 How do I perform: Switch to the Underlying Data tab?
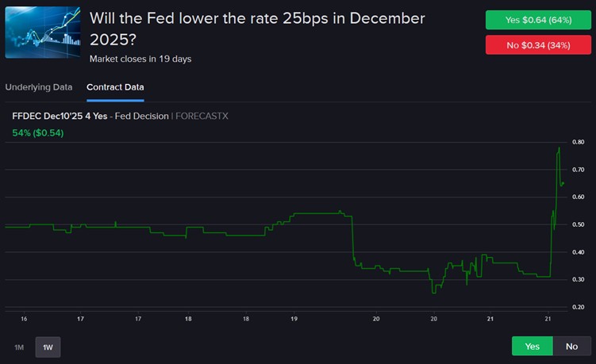click(38, 87)
